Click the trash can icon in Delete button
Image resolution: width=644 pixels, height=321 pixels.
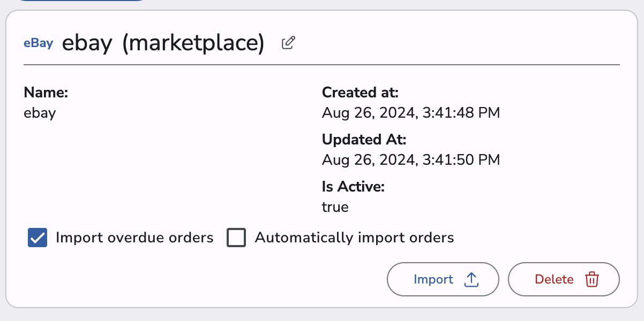pos(591,279)
